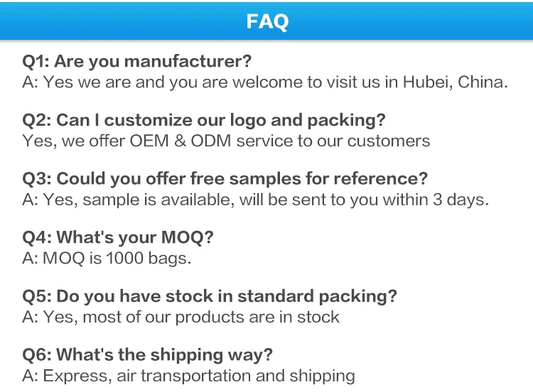This screenshot has width=533, height=392.
Task: Select the Q5 stock in standard packing question
Action: [210, 297]
